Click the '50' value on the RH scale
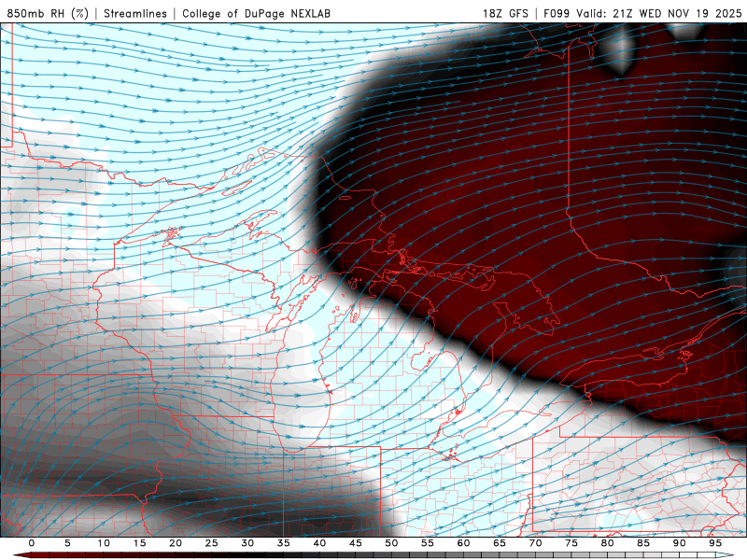Viewport: 747px width, 560px height. pyautogui.click(x=391, y=543)
